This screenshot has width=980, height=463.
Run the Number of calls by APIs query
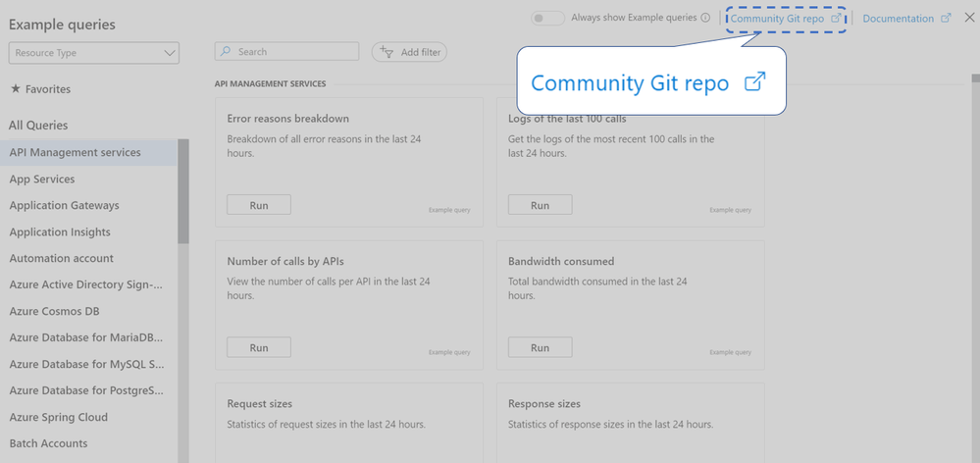(x=259, y=347)
